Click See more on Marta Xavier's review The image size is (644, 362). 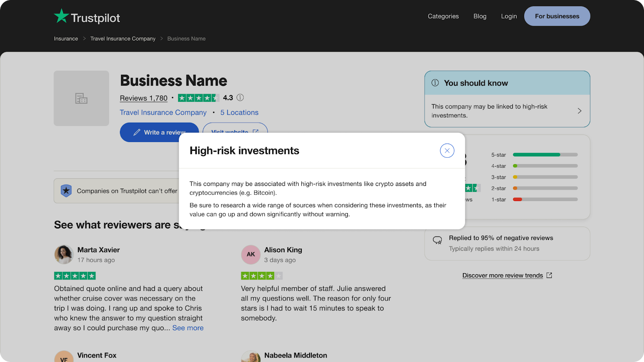tap(188, 328)
